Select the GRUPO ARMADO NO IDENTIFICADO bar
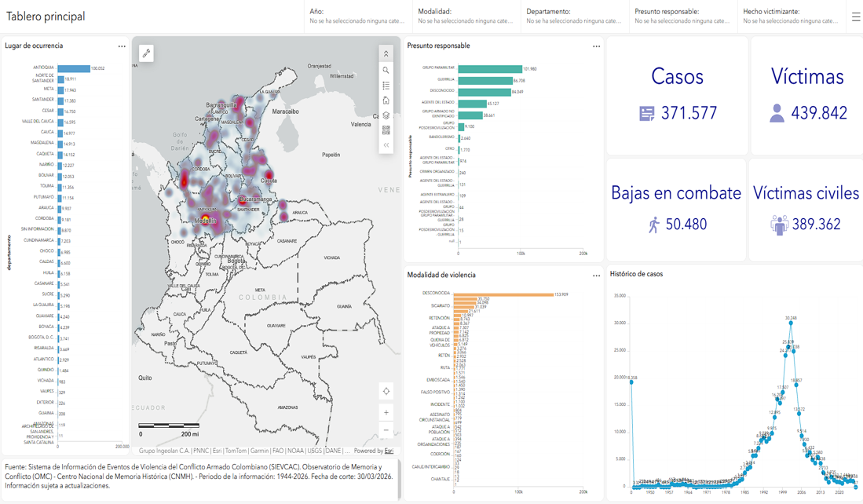 click(470, 115)
